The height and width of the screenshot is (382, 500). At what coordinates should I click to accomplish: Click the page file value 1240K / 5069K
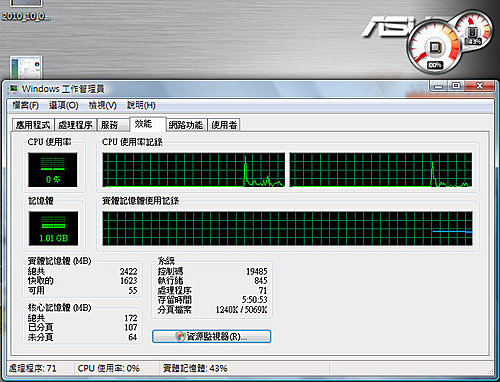click(242, 309)
